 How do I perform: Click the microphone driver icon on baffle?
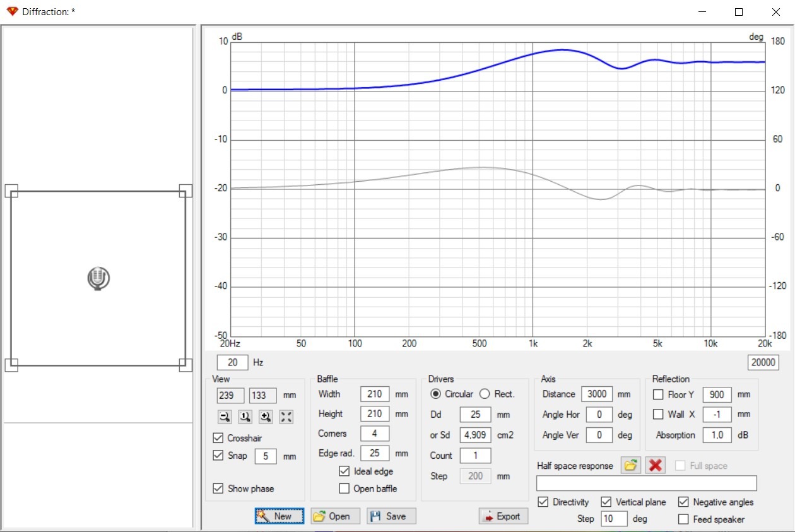pos(98,278)
